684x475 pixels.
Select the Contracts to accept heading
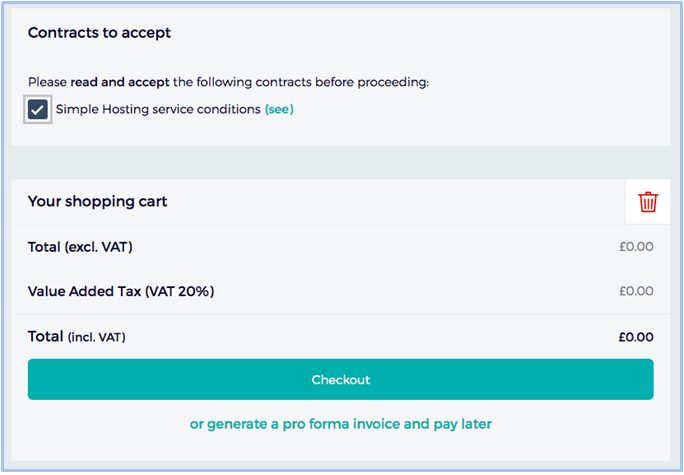(99, 33)
